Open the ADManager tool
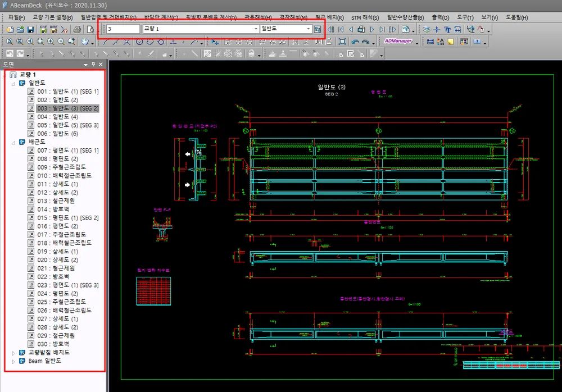This screenshot has width=562, height=392. [x=398, y=41]
